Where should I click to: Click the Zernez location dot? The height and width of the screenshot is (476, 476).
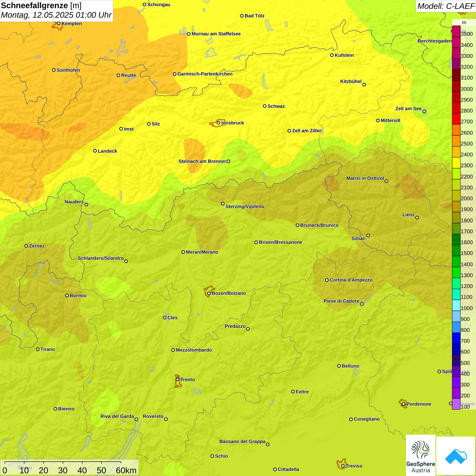[26, 246]
